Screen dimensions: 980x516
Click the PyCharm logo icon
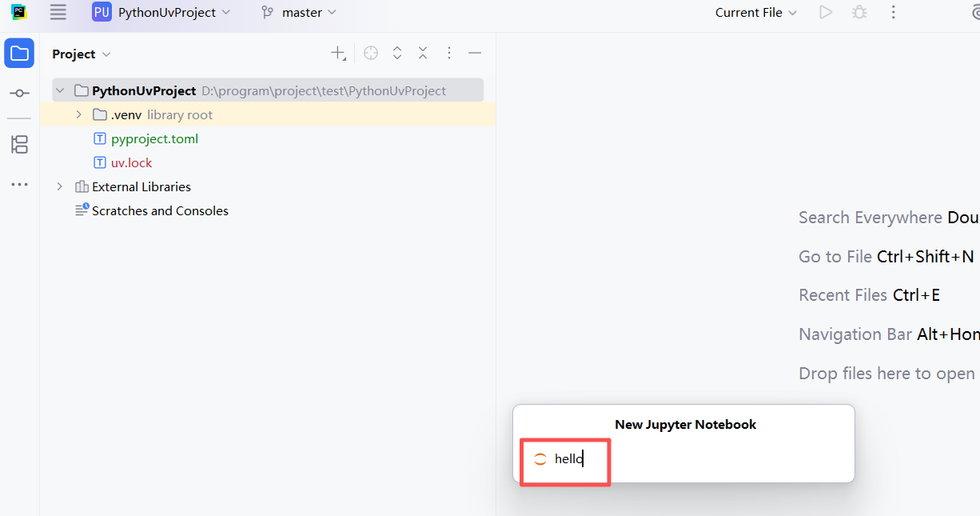[x=19, y=12]
